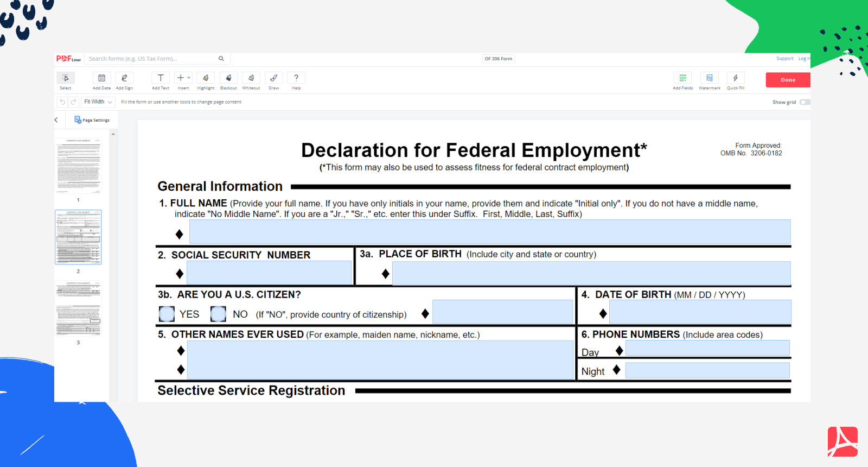The image size is (868, 467).
Task: Open the Insert dropdown menu
Action: coord(183,79)
